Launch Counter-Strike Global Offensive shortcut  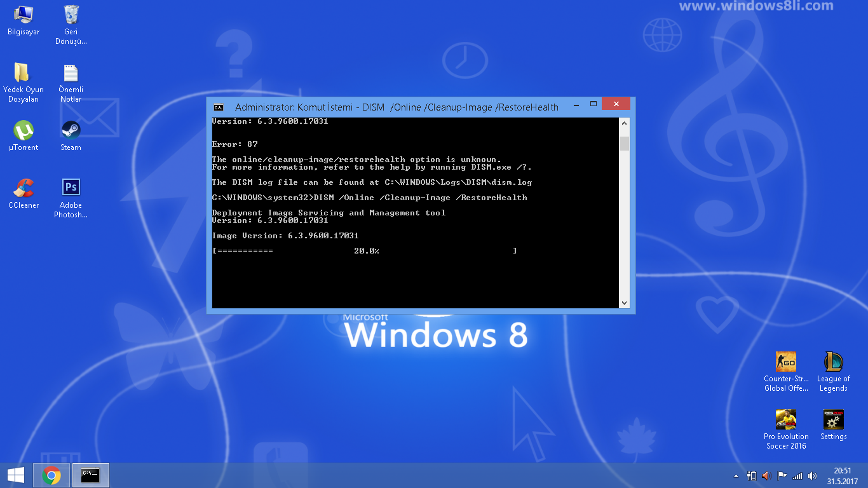click(786, 372)
